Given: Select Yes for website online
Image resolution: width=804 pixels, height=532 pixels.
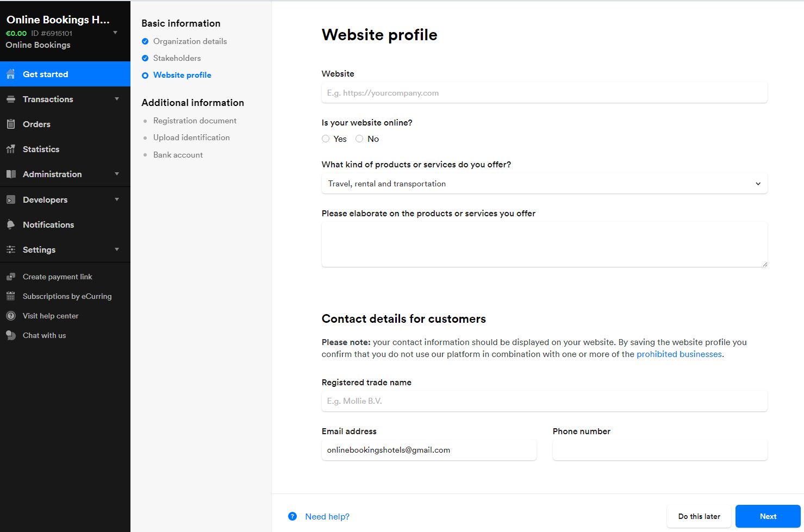Looking at the screenshot, I should click(326, 139).
